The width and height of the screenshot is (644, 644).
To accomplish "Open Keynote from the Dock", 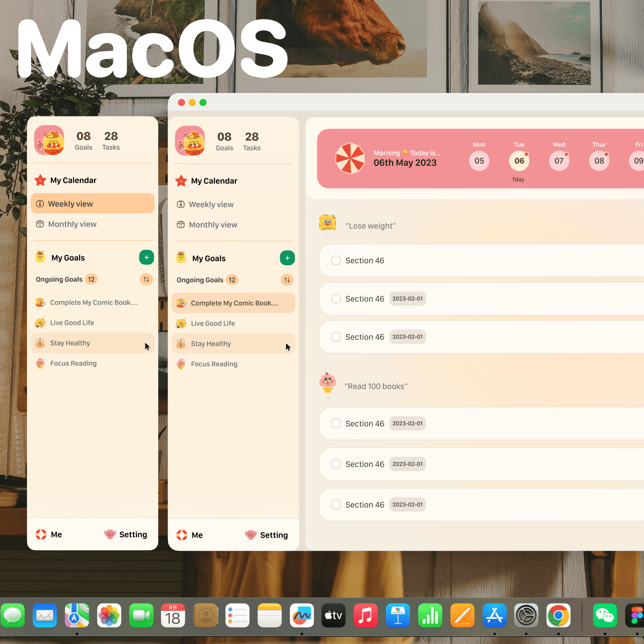I will pyautogui.click(x=398, y=615).
